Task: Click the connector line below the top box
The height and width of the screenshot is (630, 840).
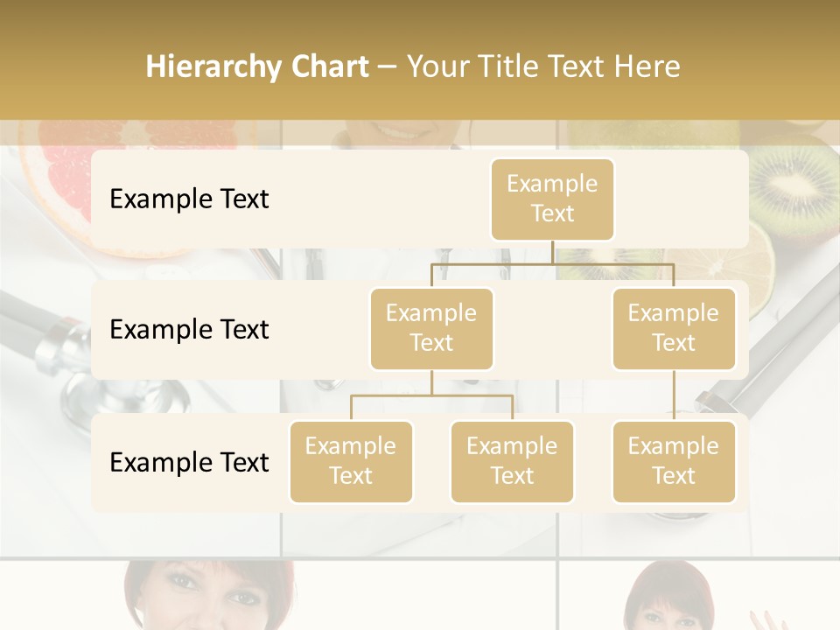Action: click(x=552, y=252)
